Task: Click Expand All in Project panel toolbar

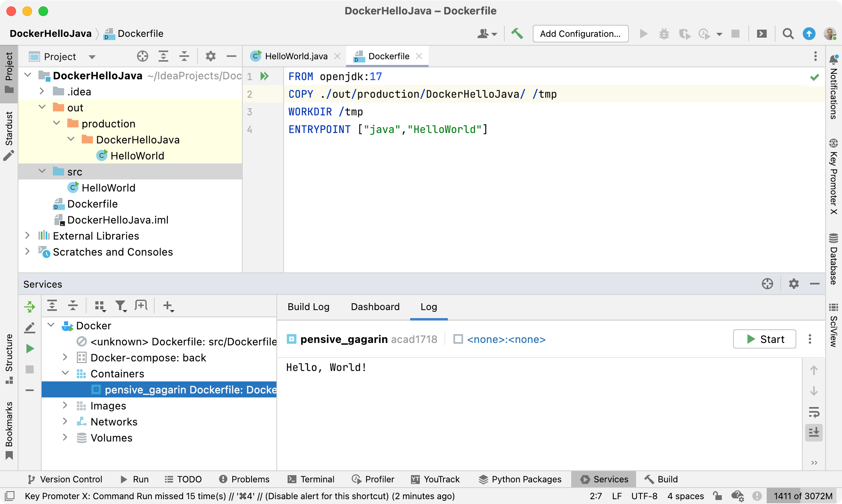Action: [163, 56]
